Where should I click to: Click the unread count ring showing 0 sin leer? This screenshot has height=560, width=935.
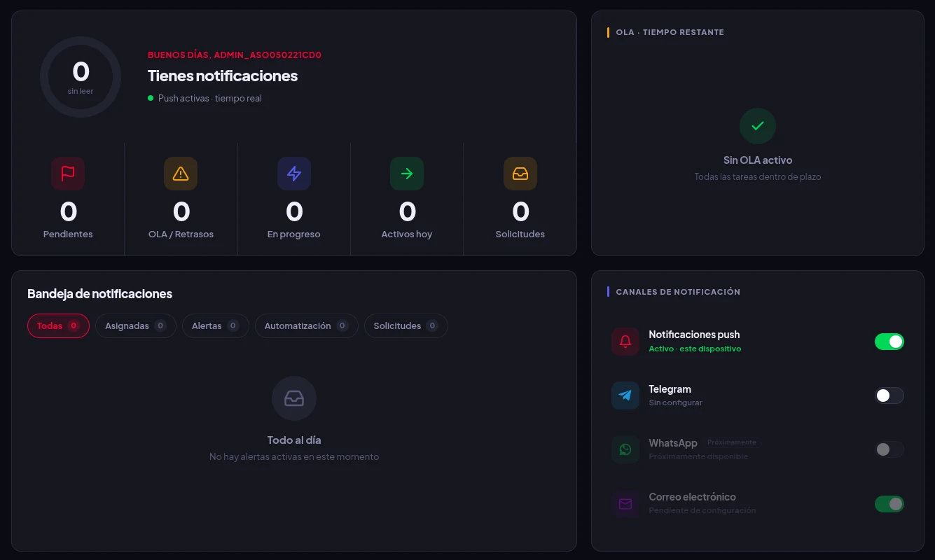[81, 77]
